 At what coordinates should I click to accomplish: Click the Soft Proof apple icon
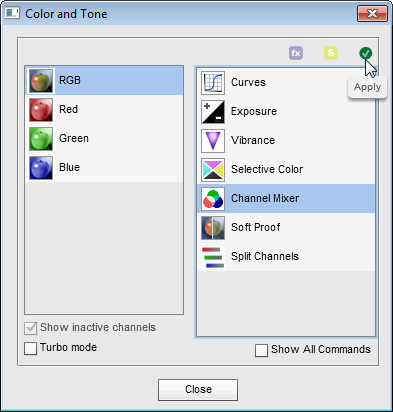pyautogui.click(x=213, y=228)
